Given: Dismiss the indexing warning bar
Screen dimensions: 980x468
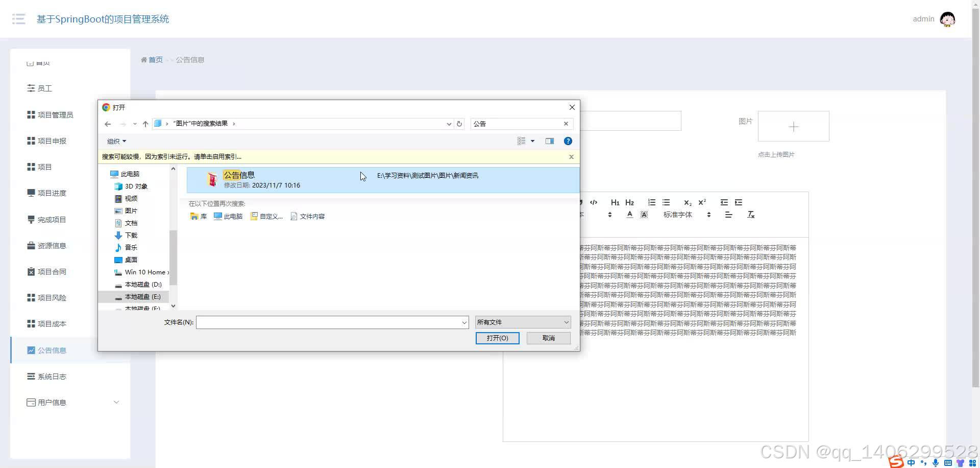Looking at the screenshot, I should pyautogui.click(x=571, y=157).
